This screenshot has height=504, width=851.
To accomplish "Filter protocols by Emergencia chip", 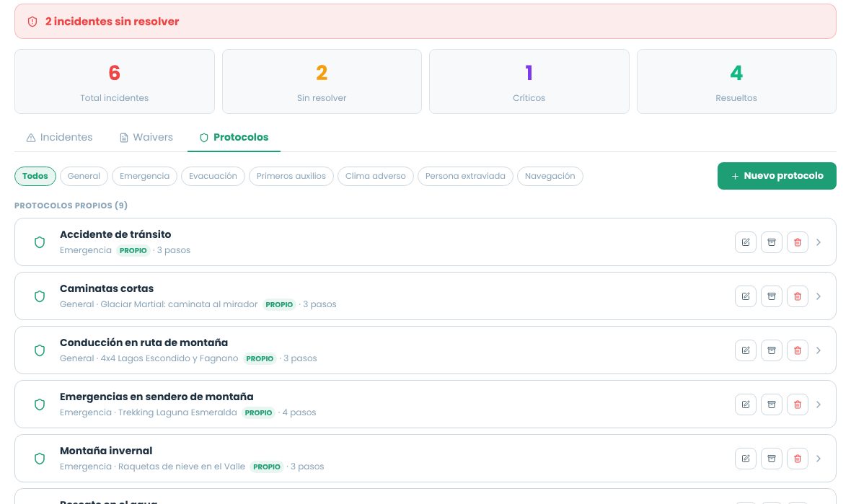I will [144, 176].
